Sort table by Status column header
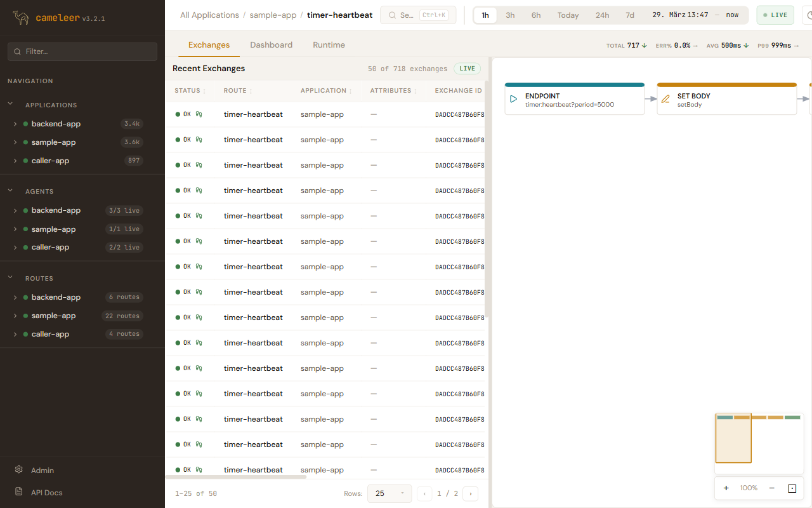812x508 pixels. point(190,91)
